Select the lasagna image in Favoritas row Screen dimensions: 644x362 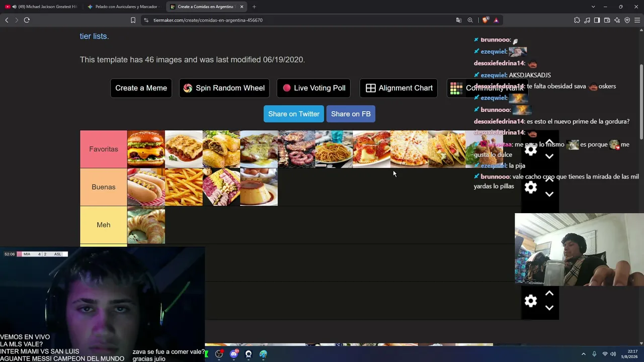click(x=184, y=149)
